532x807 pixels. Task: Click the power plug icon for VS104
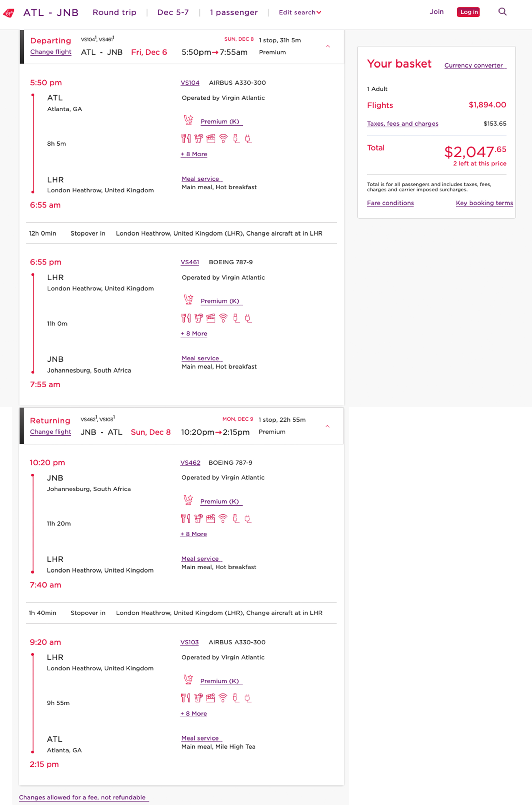tap(248, 139)
